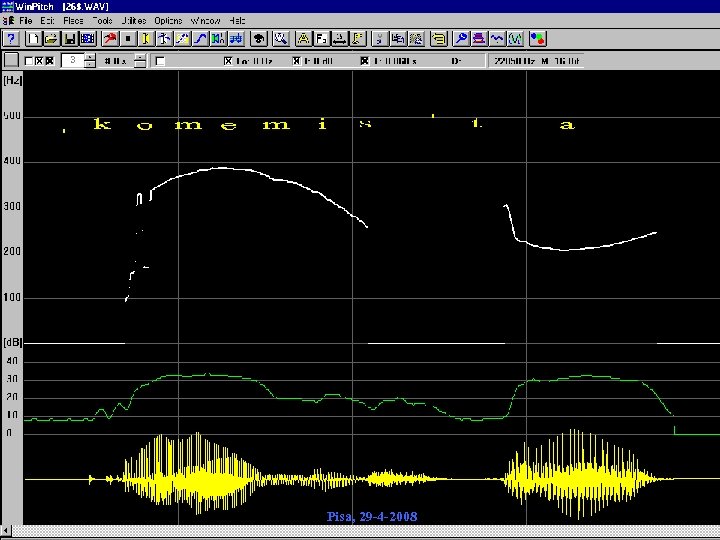Click the gray small Y fork icon
Viewport: 720px width, 540px height.
(x=380, y=39)
